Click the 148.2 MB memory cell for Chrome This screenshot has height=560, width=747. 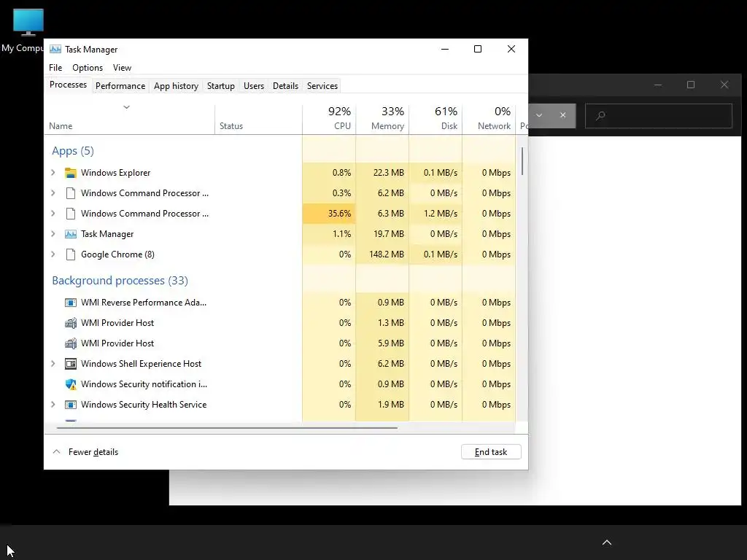382,254
